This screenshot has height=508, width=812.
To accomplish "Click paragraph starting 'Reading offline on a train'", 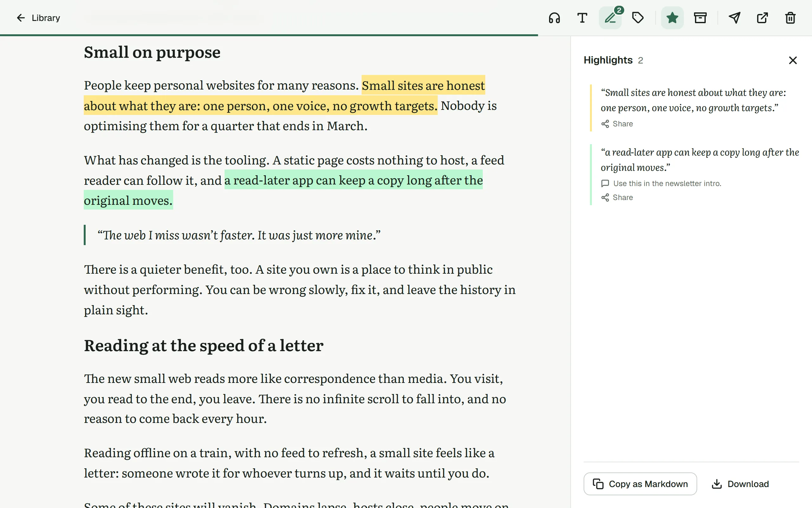I will pyautogui.click(x=289, y=463).
